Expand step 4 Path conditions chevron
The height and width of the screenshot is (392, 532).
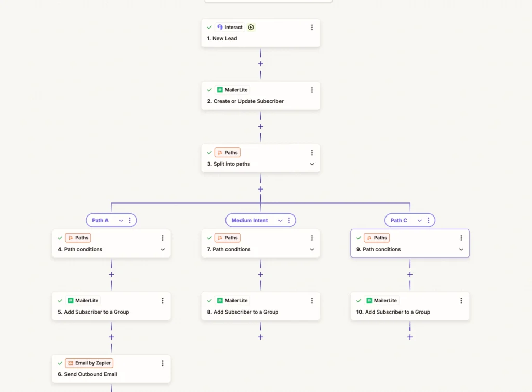pos(163,250)
